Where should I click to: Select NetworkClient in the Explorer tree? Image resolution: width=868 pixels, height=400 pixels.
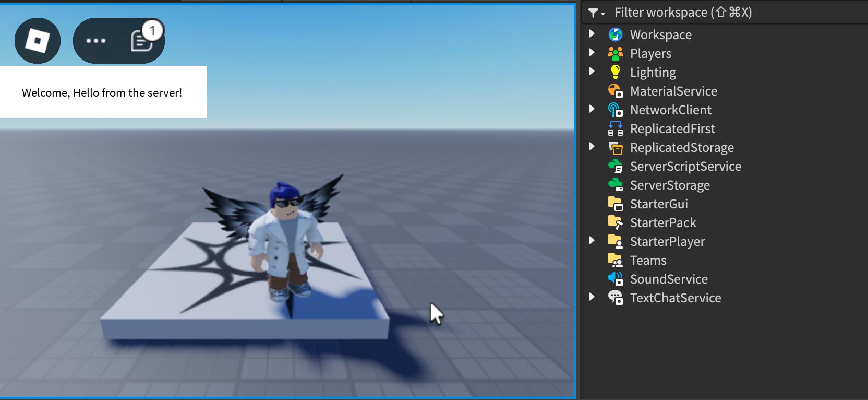tap(671, 110)
